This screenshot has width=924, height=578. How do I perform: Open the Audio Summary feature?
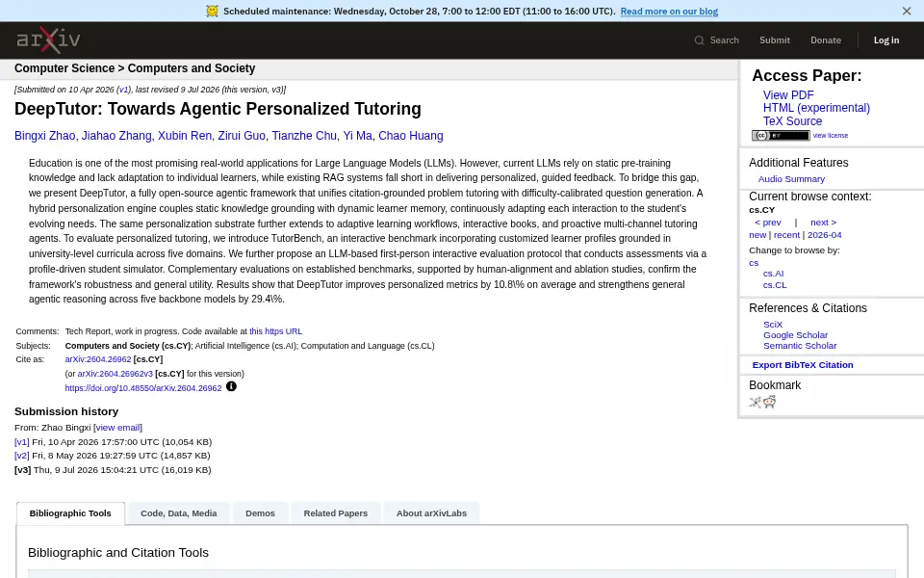coord(791,179)
